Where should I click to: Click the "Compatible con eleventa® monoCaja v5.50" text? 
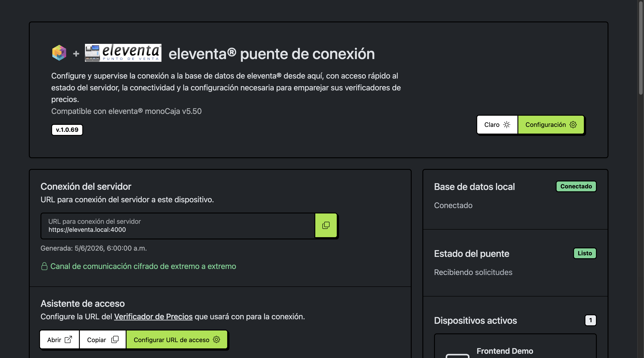pyautogui.click(x=126, y=111)
